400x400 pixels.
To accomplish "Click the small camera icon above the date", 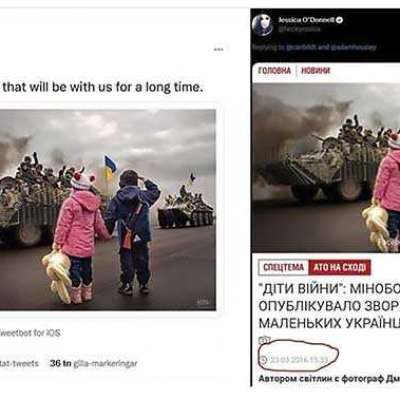I will 264,340.
